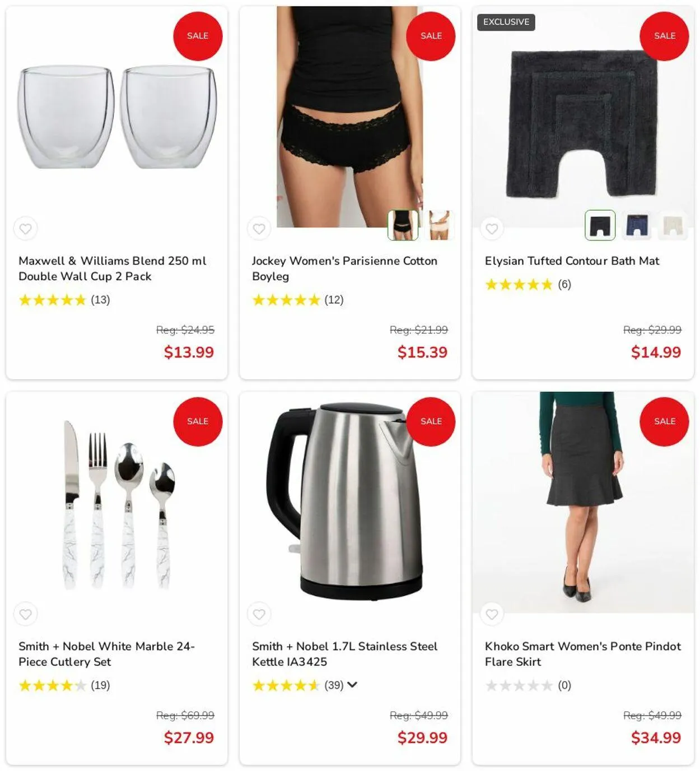The height and width of the screenshot is (771, 700).
Task: Expand the kettle rating breakdown chevron
Action: pyautogui.click(x=352, y=685)
